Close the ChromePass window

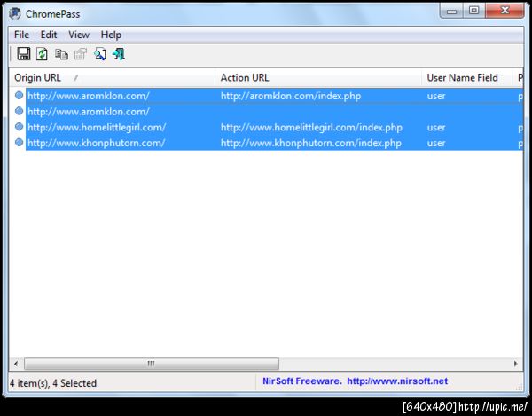pyautogui.click(x=505, y=11)
